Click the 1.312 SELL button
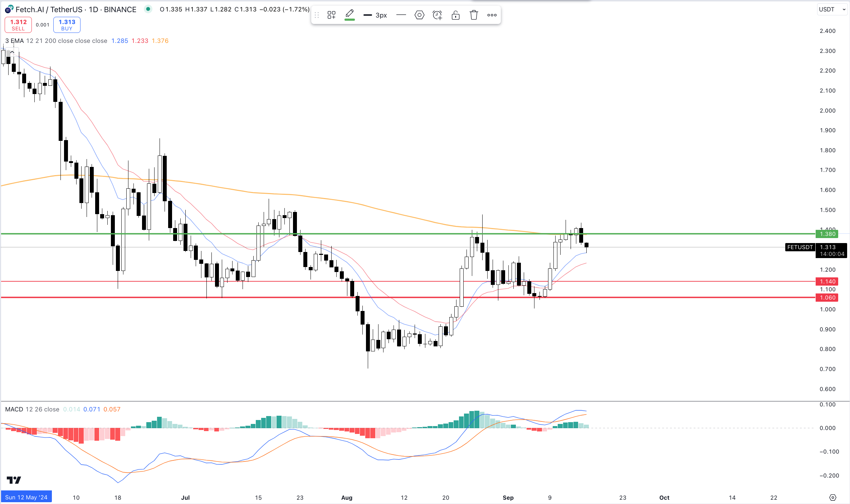 18,25
